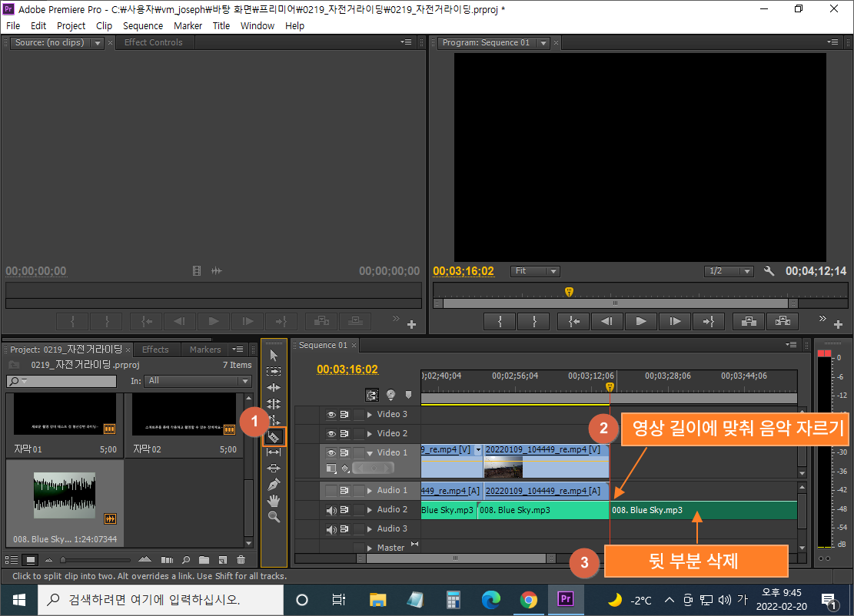The image size is (854, 616).
Task: Toggle track lock box on Video 2
Action: (358, 434)
